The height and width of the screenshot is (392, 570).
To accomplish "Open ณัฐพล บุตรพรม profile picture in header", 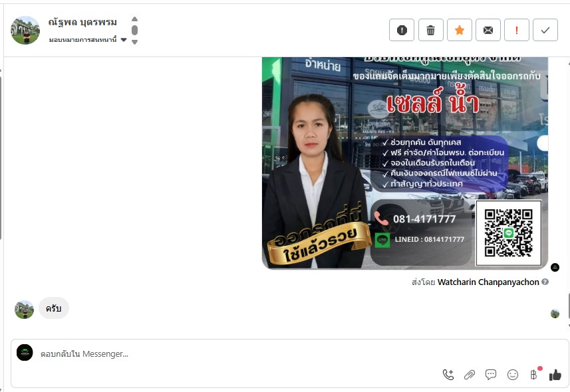I will click(25, 30).
